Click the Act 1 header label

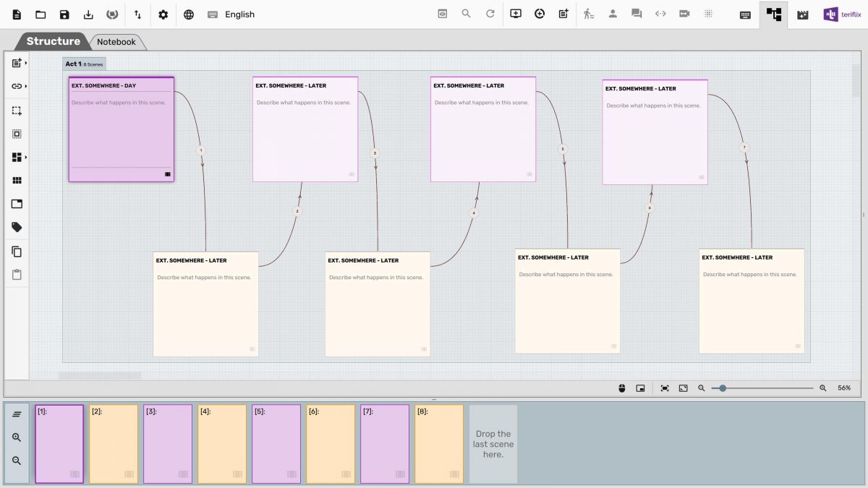pos(72,64)
